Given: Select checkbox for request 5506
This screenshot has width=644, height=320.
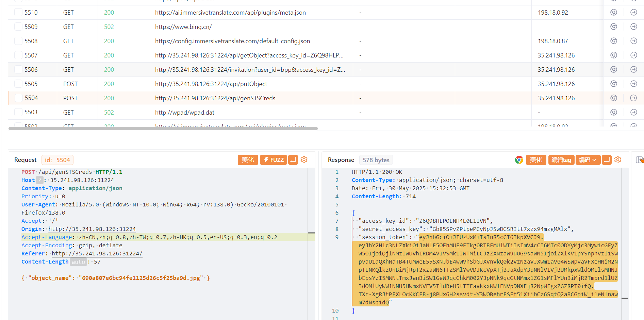Looking at the screenshot, I should pos(18,70).
